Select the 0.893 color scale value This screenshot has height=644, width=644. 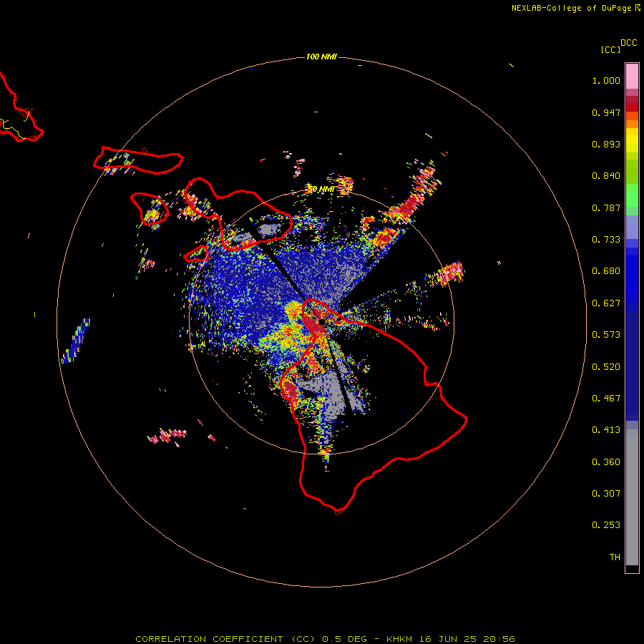pos(606,144)
